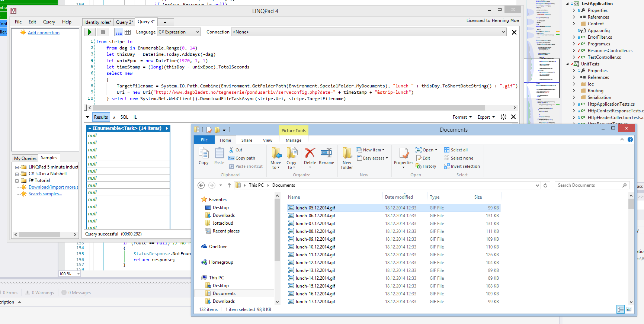Screen dimensions: 644x324
Task: Click Paste shortcut in ribbon
Action: (x=246, y=166)
